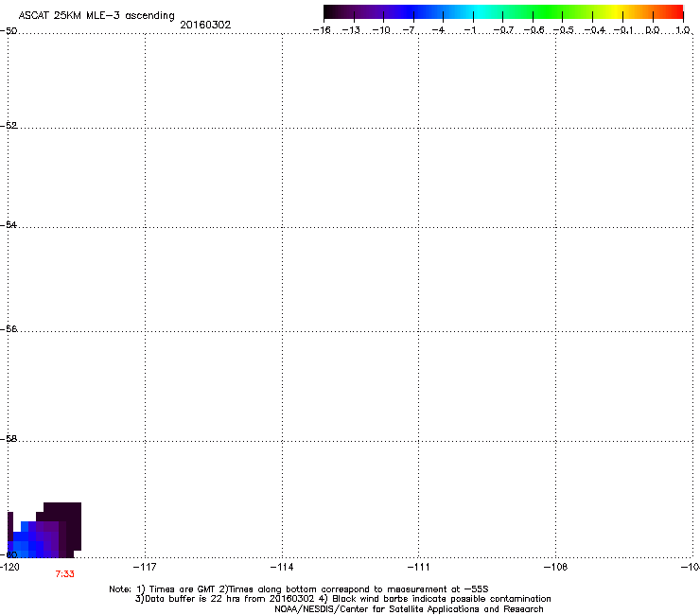Click the 'Times are GMT' note line
Viewport: 700px width, 615px height.
(x=299, y=589)
